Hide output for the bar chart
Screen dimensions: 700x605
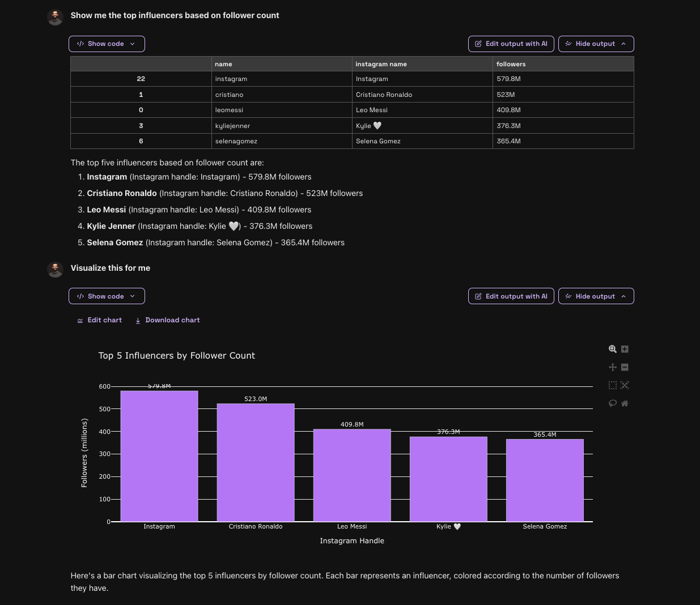coord(596,296)
